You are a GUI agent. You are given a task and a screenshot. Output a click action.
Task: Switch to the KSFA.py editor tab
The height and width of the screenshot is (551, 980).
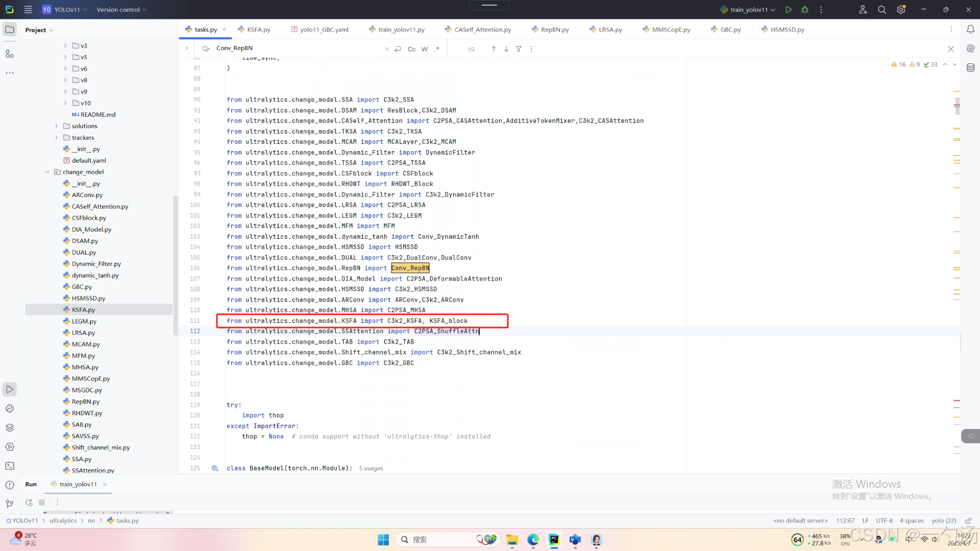pos(258,30)
